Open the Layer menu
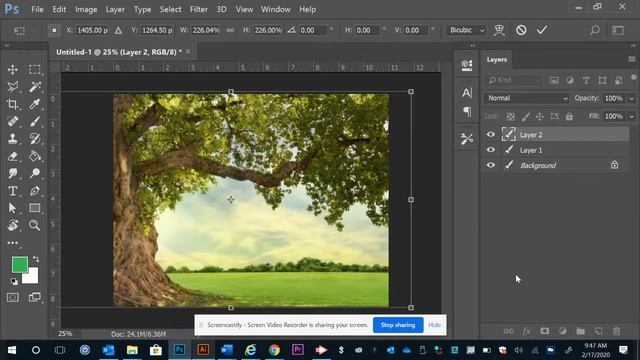640x360 pixels. coord(115,9)
